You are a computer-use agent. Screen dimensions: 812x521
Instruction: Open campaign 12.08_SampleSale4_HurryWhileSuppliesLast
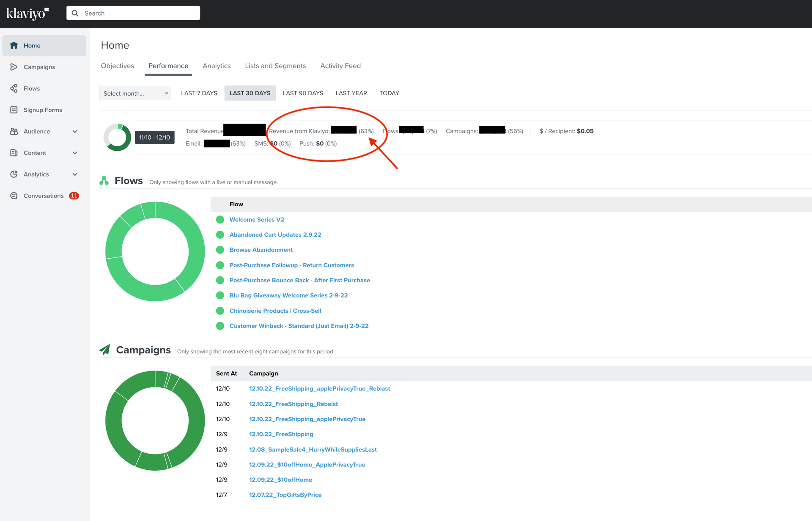[x=313, y=449]
